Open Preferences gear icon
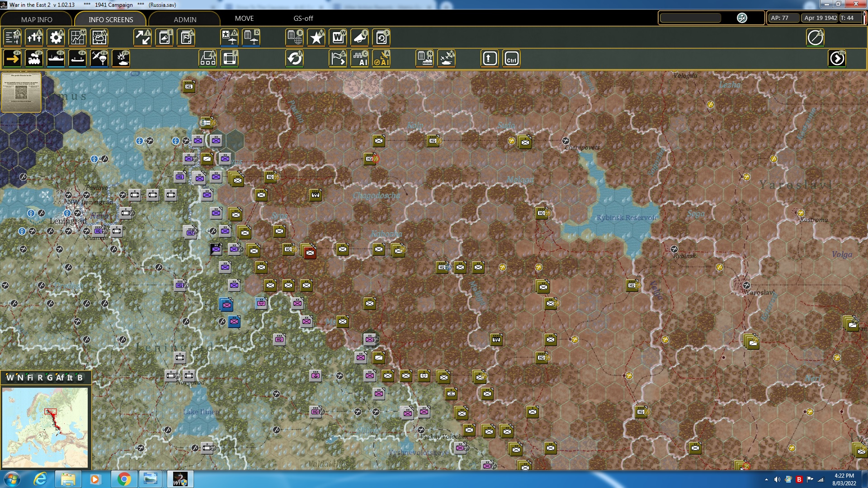Screen dimensions: 868x488 [x=56, y=38]
